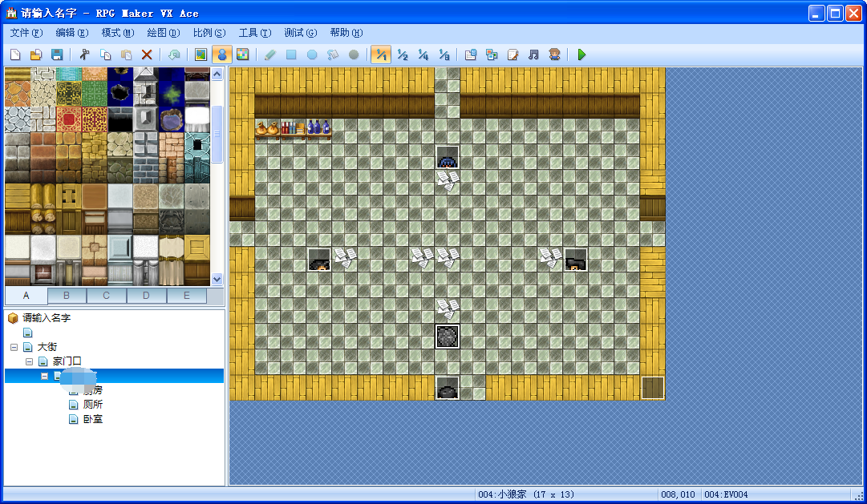Set map zoom to 1/2 scale
This screenshot has height=504, width=867.
[402, 54]
